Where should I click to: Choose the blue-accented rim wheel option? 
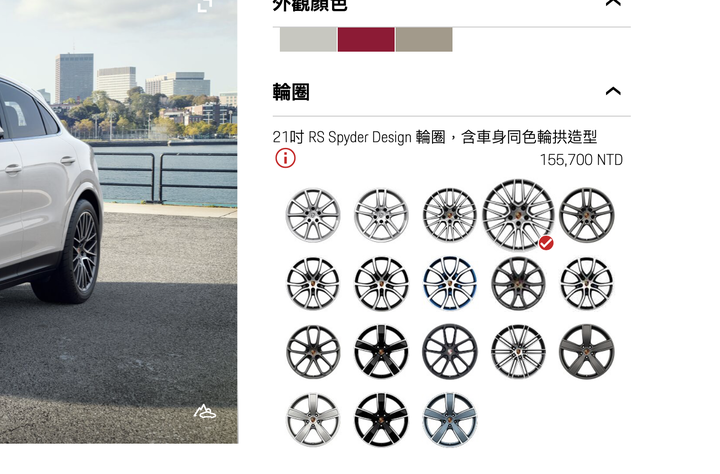(x=450, y=283)
